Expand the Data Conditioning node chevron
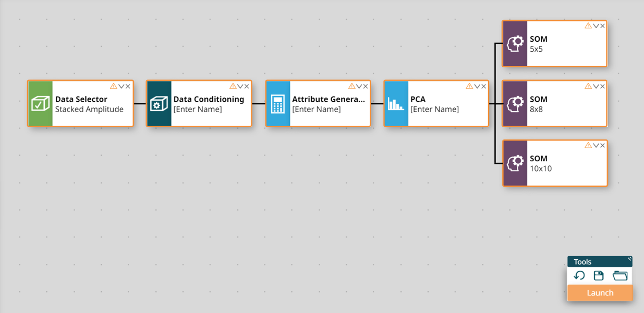 (x=240, y=86)
